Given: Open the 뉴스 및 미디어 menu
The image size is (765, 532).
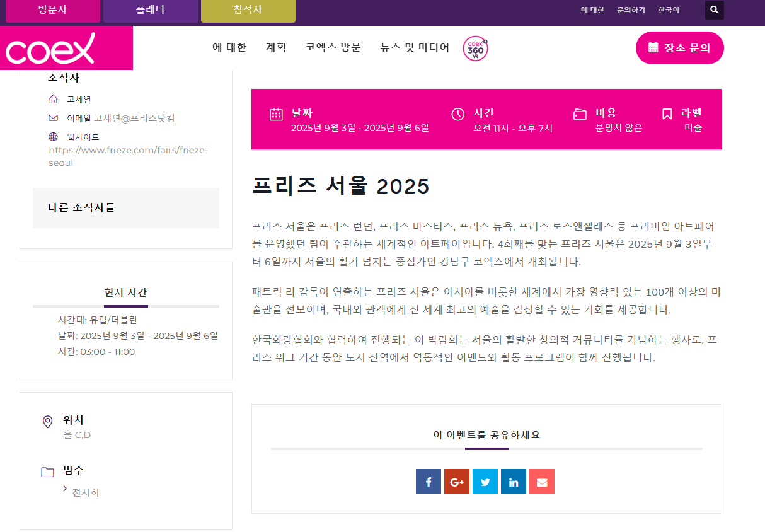Looking at the screenshot, I should tap(415, 47).
